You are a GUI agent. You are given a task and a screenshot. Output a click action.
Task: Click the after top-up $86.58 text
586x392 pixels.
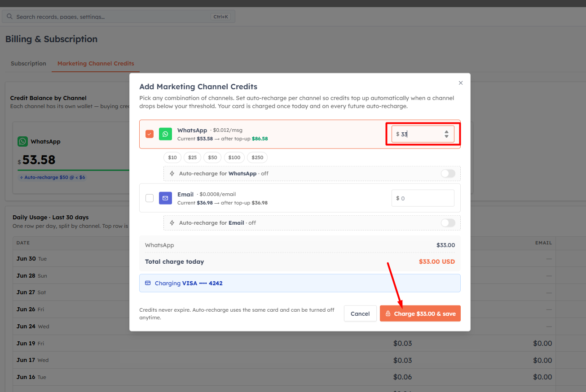click(x=244, y=139)
